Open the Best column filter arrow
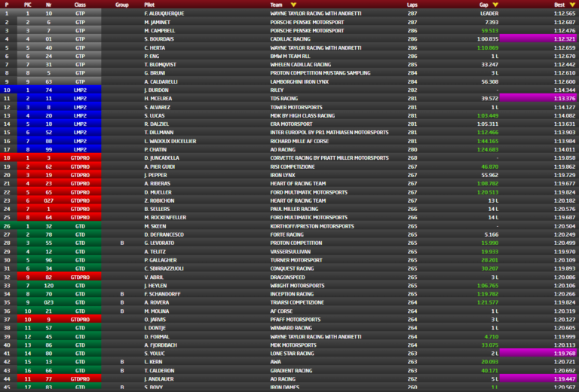579x392 pixels. 572,5
